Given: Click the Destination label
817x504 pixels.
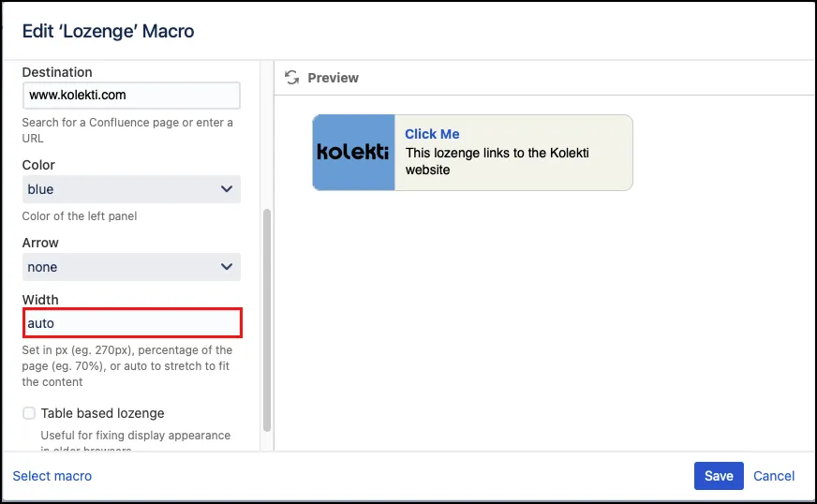Looking at the screenshot, I should pyautogui.click(x=57, y=72).
